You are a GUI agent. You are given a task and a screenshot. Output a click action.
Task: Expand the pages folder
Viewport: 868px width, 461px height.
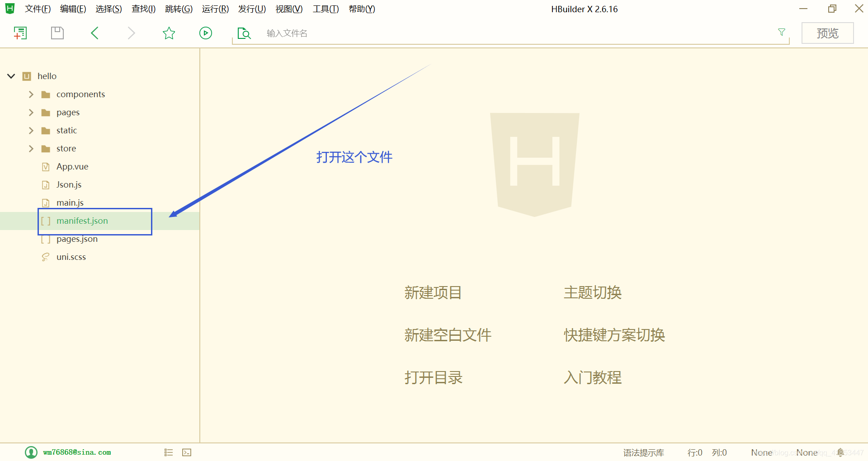31,113
